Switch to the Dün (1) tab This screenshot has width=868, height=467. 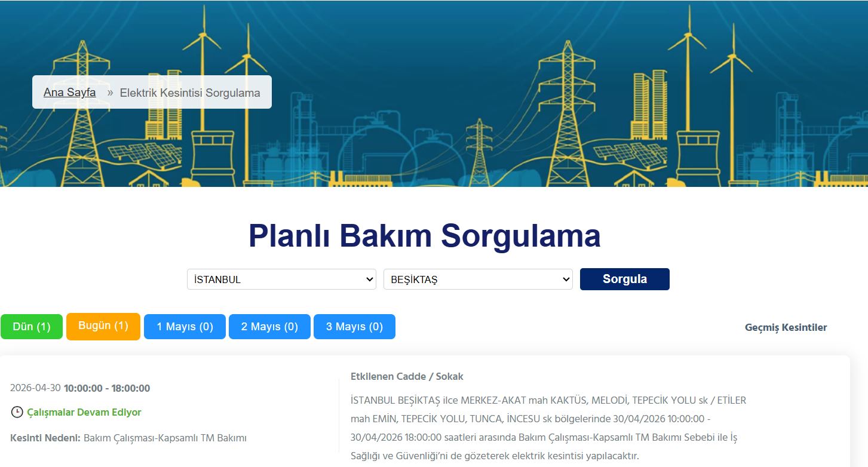[32, 327]
